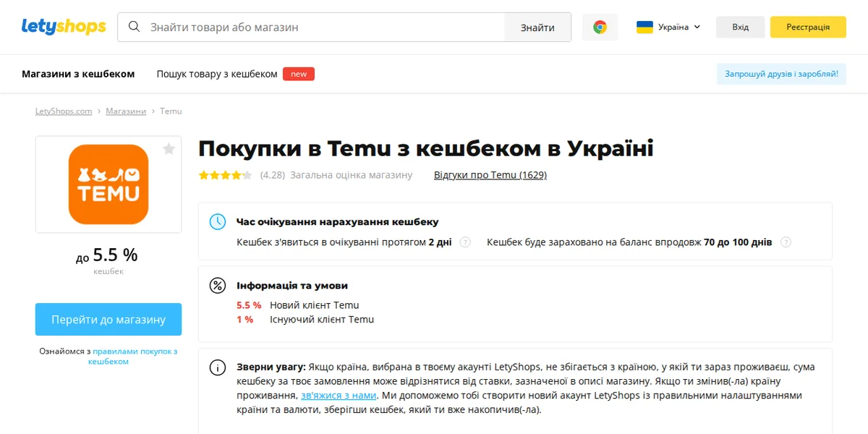
Task: Click the star rating for Temu
Action: tap(225, 175)
